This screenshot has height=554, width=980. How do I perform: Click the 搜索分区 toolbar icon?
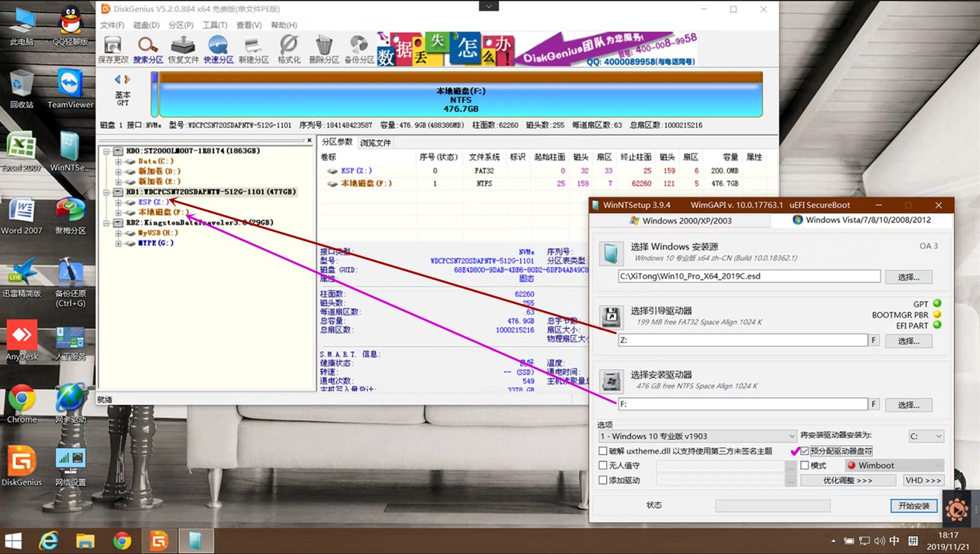click(x=148, y=49)
